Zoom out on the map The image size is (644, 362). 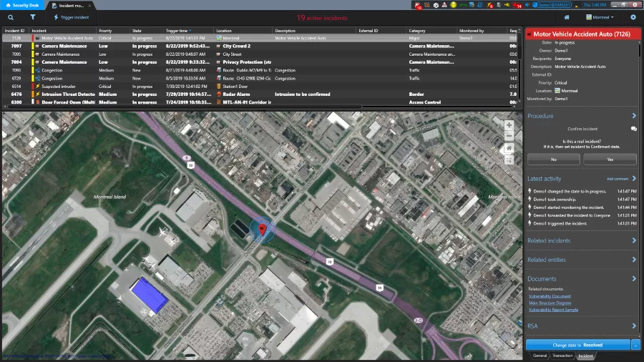pyautogui.click(x=509, y=136)
